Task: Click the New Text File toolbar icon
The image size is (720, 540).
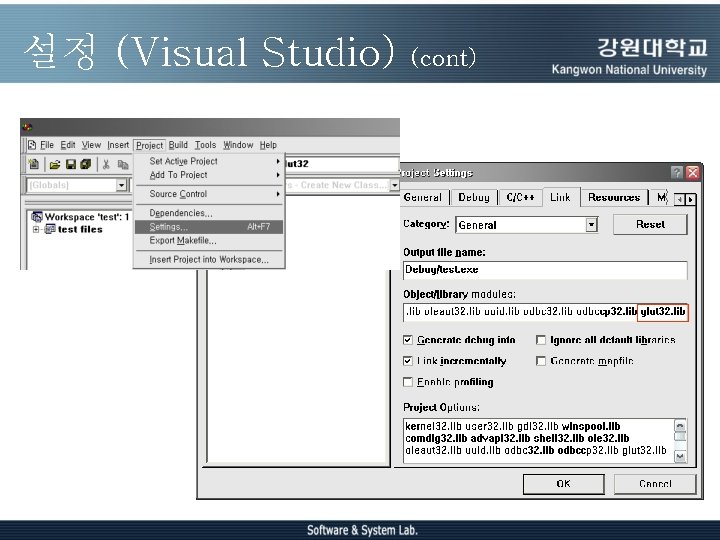Action: point(34,164)
